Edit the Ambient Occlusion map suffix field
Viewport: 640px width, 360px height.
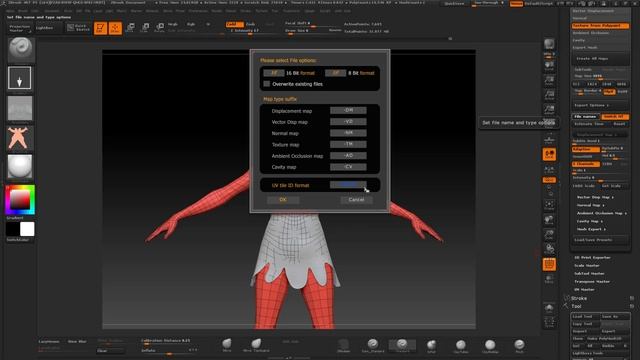coord(348,156)
